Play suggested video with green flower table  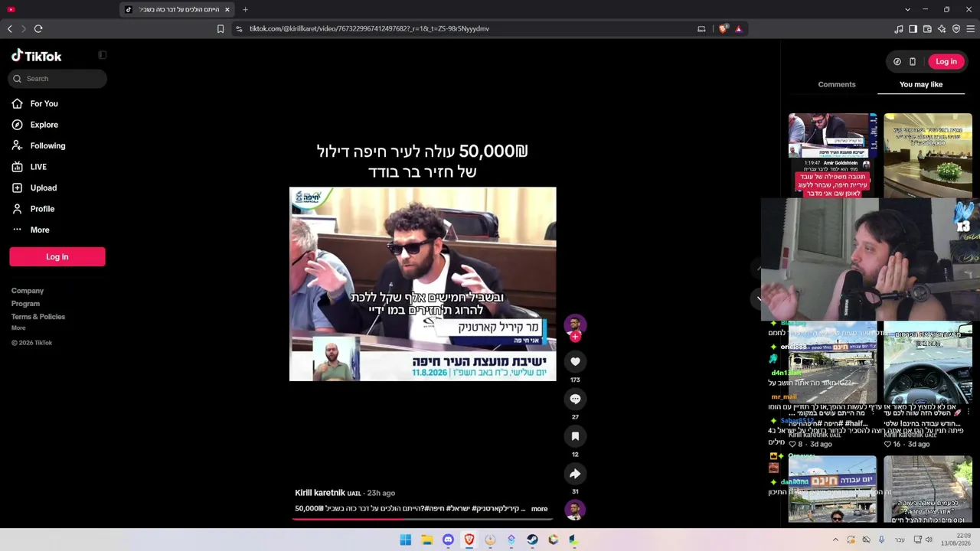(928, 155)
